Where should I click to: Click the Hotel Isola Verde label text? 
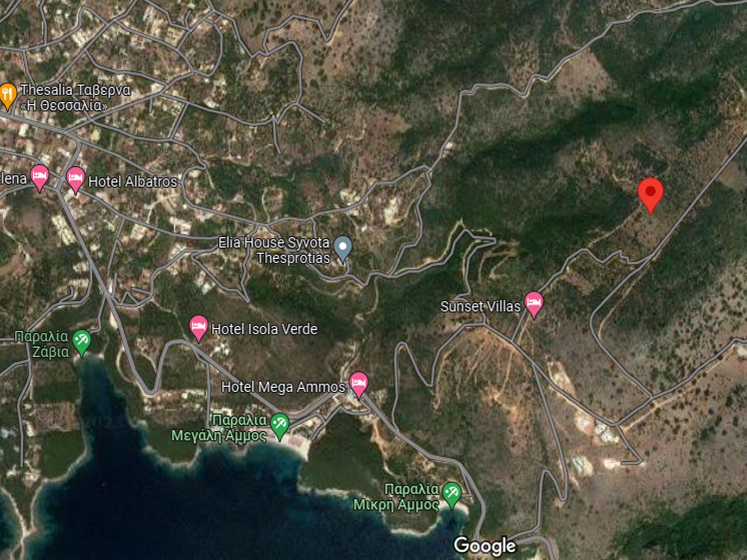coord(264,329)
